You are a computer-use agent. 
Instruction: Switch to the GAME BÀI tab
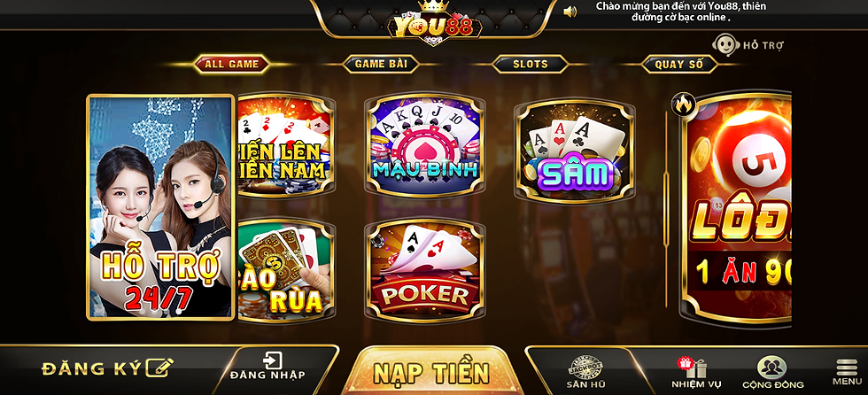pos(381,64)
